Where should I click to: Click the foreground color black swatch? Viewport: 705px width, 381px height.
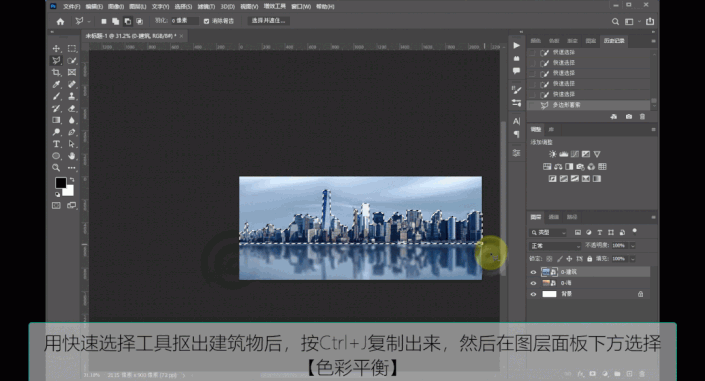[x=61, y=183]
